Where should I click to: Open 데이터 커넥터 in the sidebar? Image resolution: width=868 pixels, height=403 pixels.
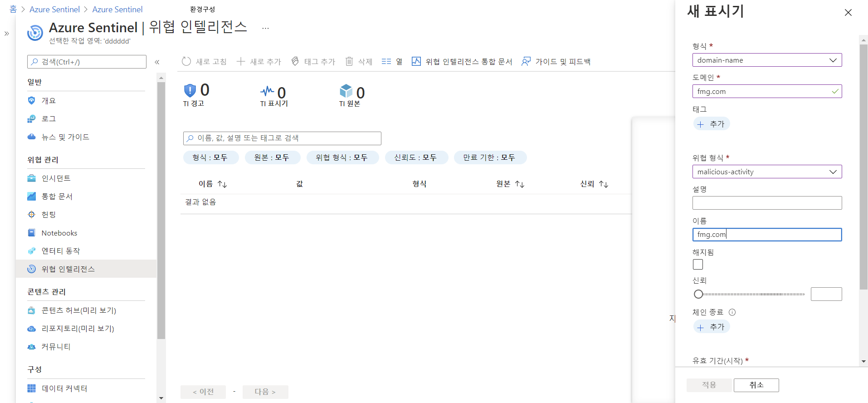pyautogui.click(x=86, y=388)
